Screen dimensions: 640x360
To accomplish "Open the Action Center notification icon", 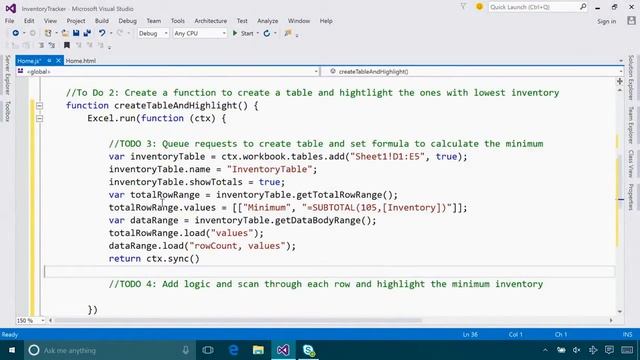I will click(609, 350).
